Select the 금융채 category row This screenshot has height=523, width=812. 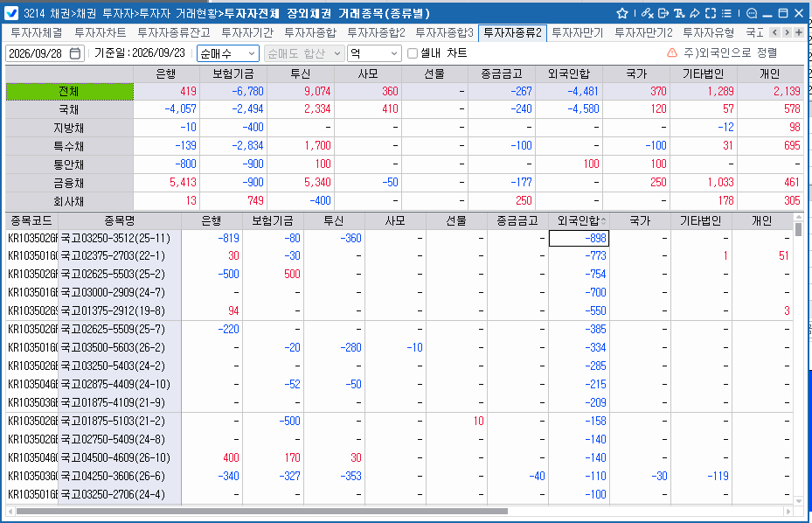(69, 183)
